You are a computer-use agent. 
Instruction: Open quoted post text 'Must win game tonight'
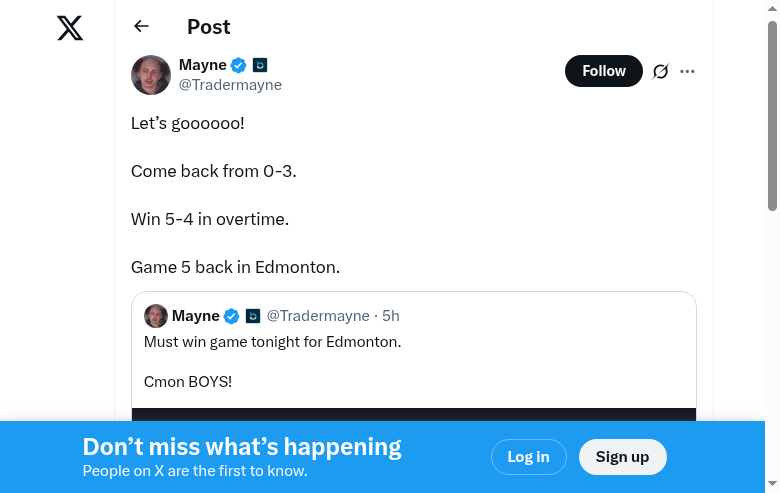272,342
